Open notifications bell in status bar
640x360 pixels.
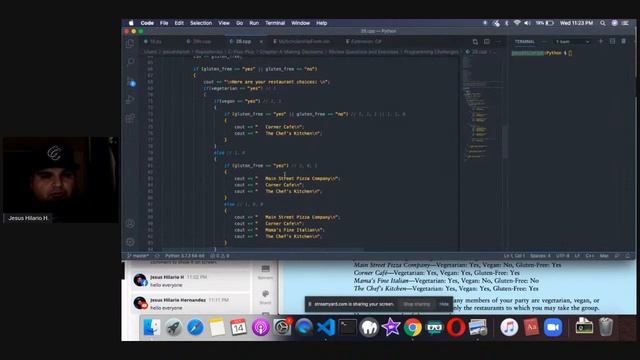coord(628,256)
